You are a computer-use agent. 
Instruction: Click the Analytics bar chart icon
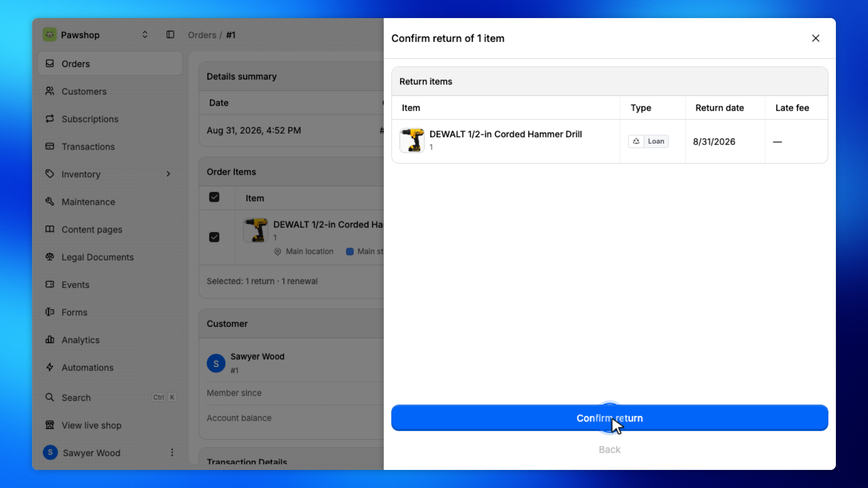(50, 340)
